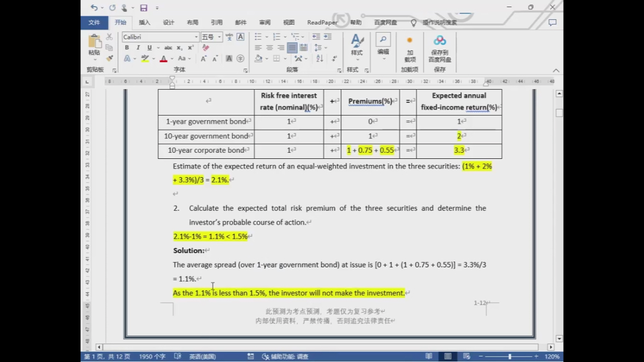Click the enclosed character icon
Image resolution: width=644 pixels, height=362 pixels.
(240, 58)
